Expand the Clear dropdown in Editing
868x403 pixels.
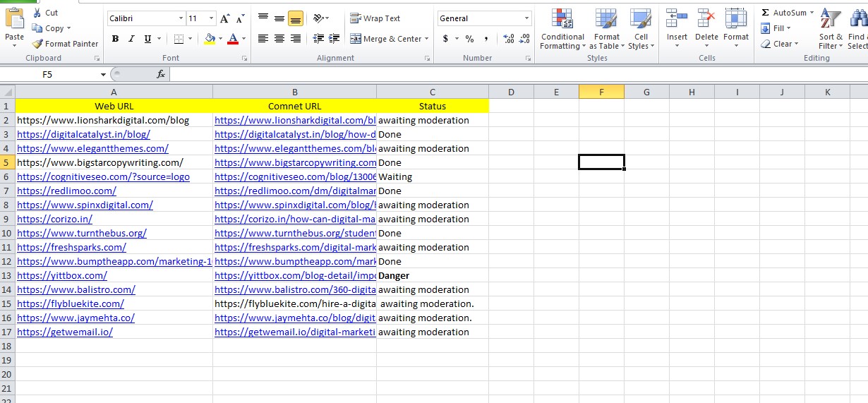[x=797, y=44]
